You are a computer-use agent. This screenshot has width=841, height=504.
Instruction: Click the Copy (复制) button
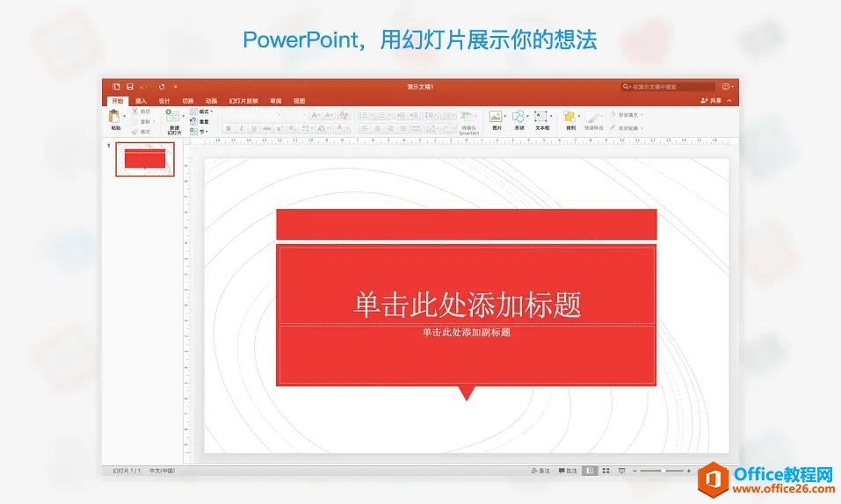(143, 122)
